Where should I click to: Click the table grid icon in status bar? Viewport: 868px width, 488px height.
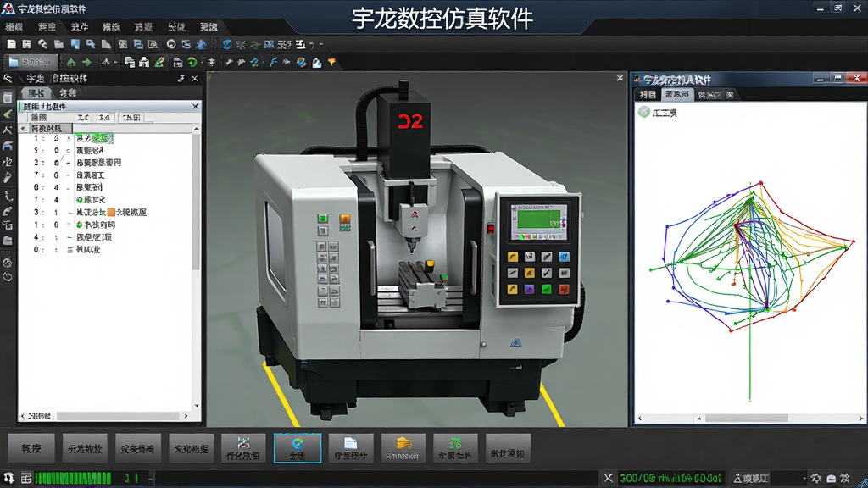click(26, 478)
